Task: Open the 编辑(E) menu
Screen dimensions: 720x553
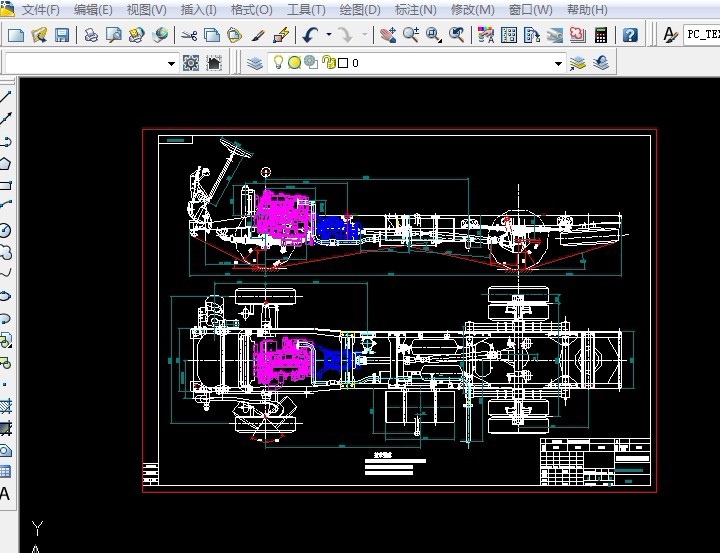Action: tap(93, 9)
